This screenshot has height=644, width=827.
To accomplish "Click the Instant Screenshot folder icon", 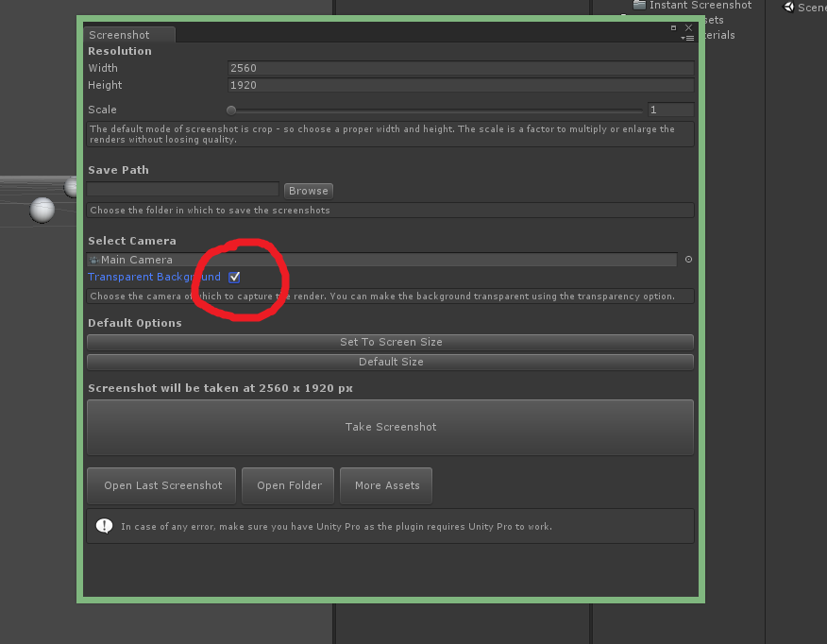I will coord(640,6).
